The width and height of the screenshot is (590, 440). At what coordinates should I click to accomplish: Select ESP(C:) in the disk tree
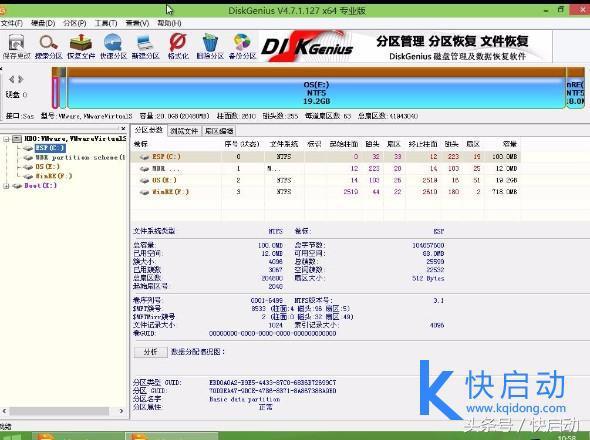(x=50, y=148)
